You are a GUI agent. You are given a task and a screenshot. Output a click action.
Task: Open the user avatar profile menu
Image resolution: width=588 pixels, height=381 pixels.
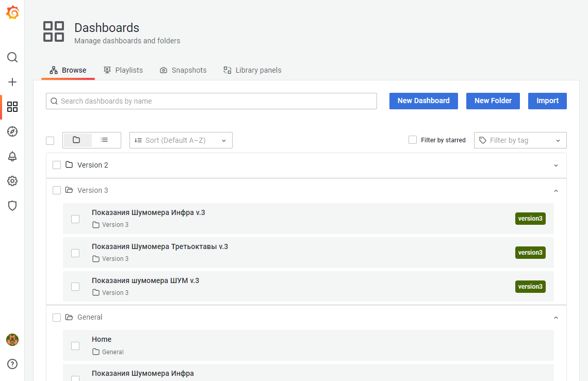12,339
